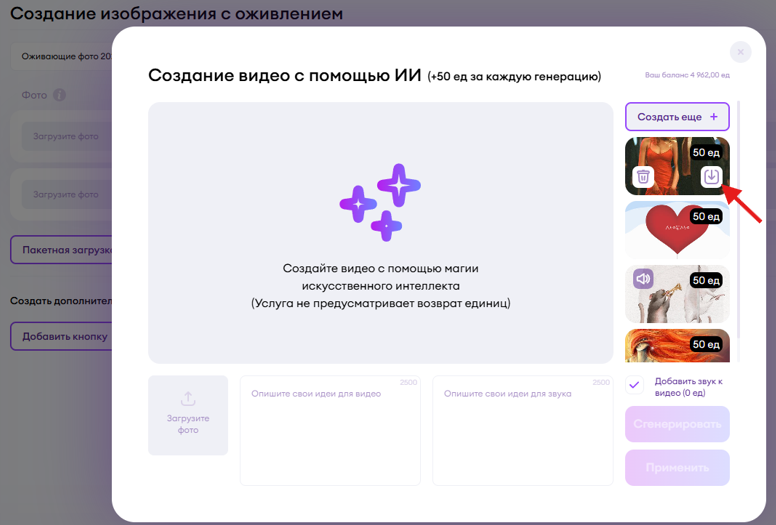Open the Оживающие фото dropdown

(x=62, y=56)
